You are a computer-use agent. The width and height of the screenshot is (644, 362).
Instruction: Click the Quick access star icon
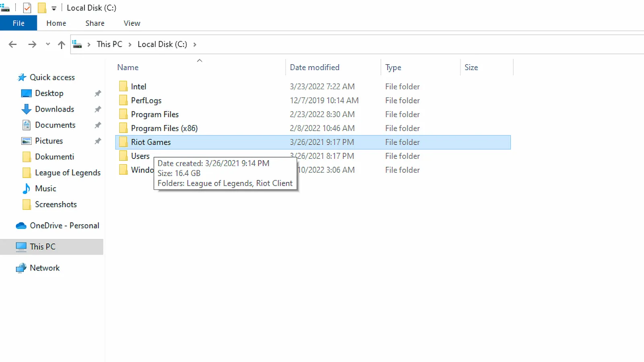(x=22, y=77)
